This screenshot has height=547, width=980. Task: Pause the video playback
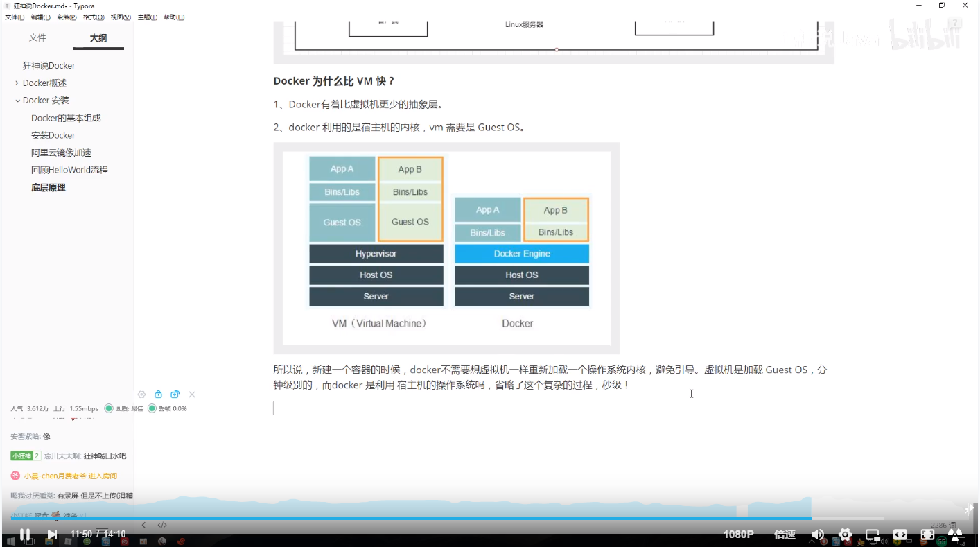tap(24, 534)
